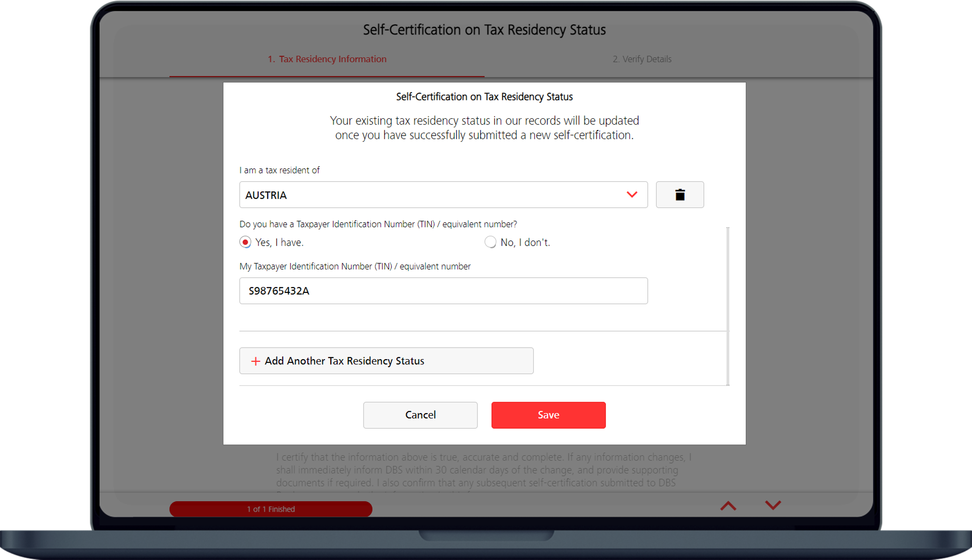Save the tax residency details
The width and height of the screenshot is (972, 560).
(548, 415)
